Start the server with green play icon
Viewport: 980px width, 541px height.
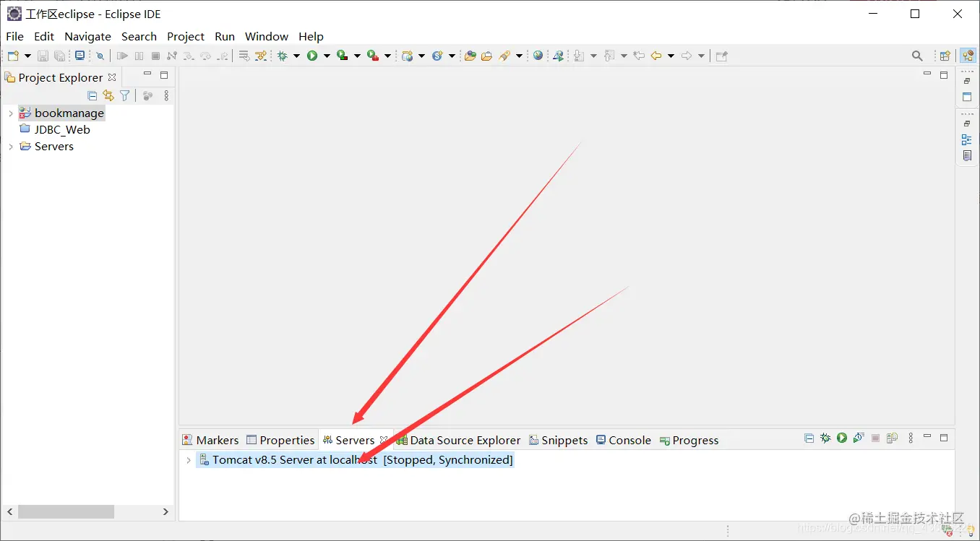coord(842,438)
